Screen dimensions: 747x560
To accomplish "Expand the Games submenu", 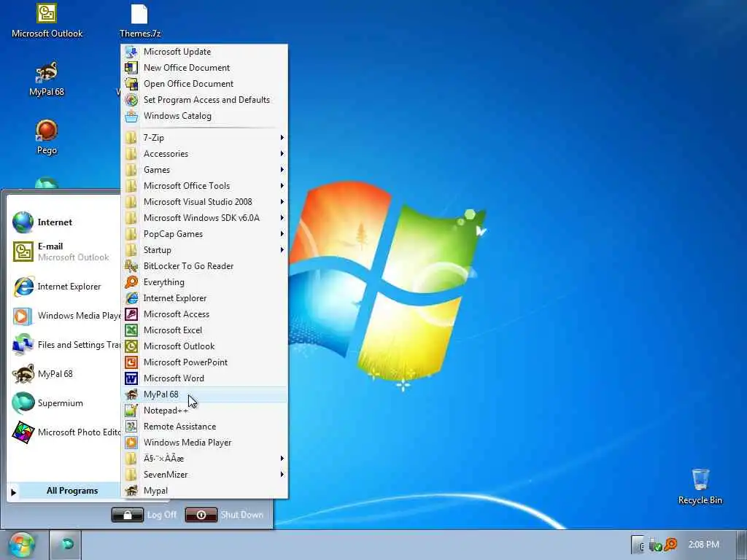I will point(204,169).
